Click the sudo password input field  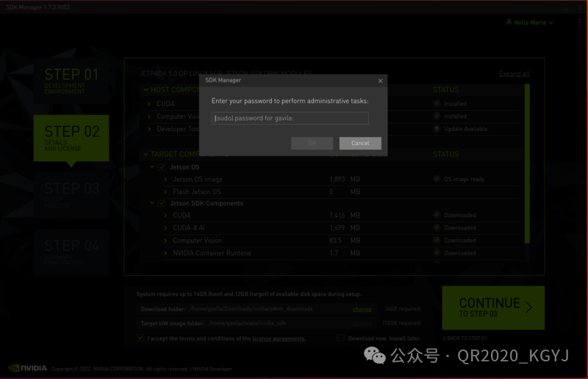pos(290,118)
